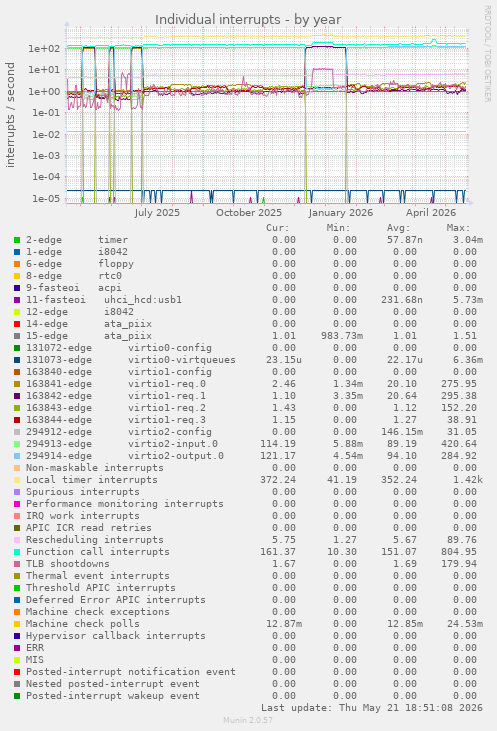Click the cyan Function call interrupts swatch
The width and height of the screenshot is (497, 731).
pos(17,552)
